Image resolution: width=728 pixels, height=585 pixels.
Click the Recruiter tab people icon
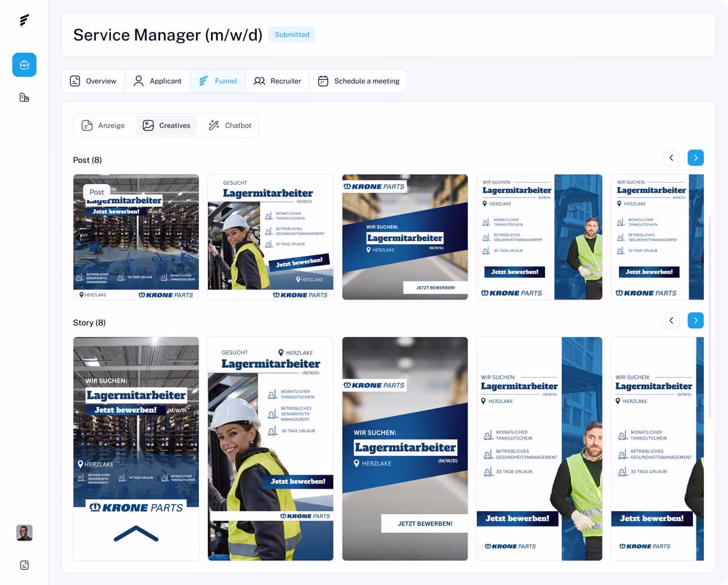tap(260, 81)
